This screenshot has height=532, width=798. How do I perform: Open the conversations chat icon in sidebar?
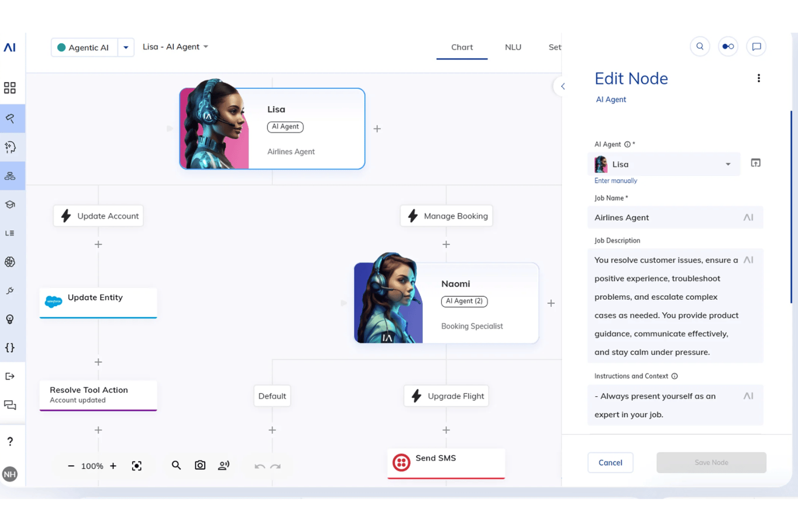[10, 405]
